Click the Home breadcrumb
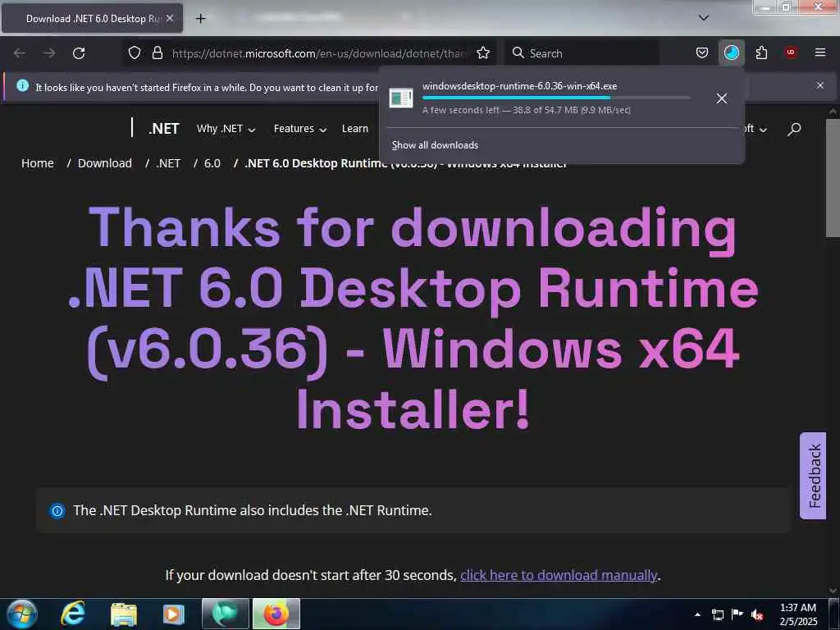The height and width of the screenshot is (630, 840). click(38, 163)
